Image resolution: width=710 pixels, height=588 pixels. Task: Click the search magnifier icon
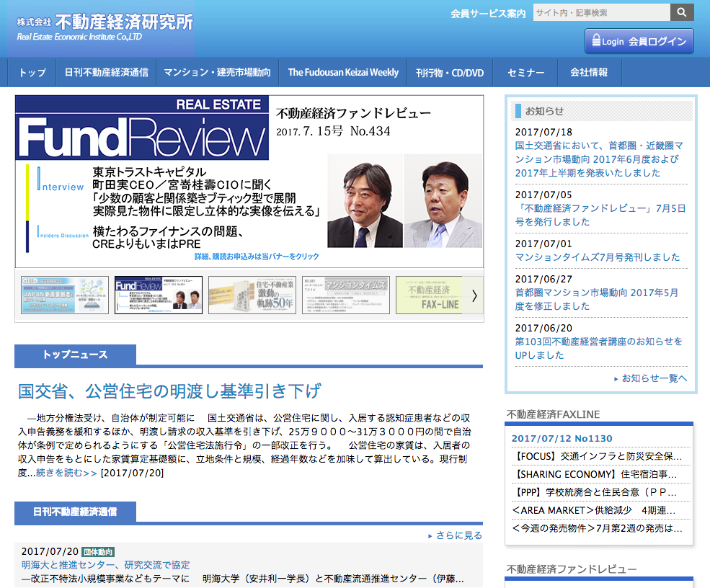pos(680,12)
